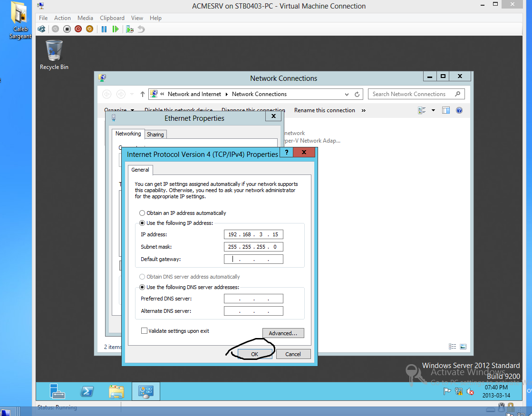Open the recent locations dropdown arrow

pyautogui.click(x=132, y=94)
